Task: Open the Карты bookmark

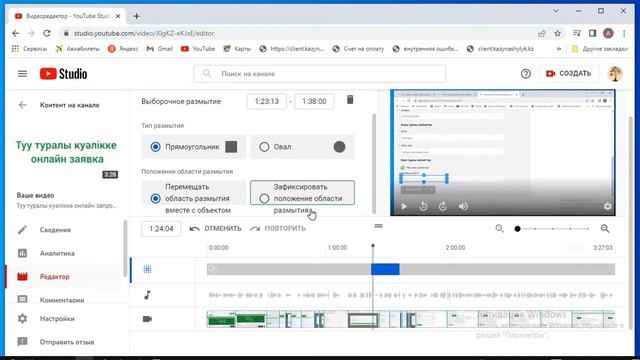Action: click(237, 49)
